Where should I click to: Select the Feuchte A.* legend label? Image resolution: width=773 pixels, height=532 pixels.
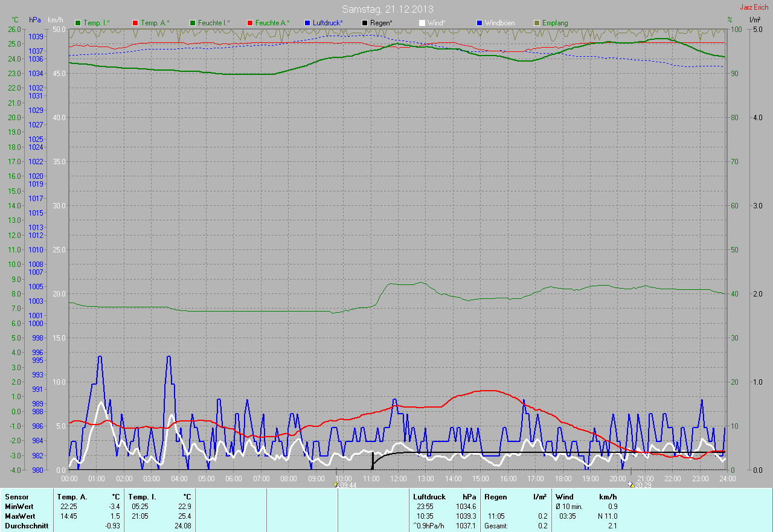tap(272, 23)
